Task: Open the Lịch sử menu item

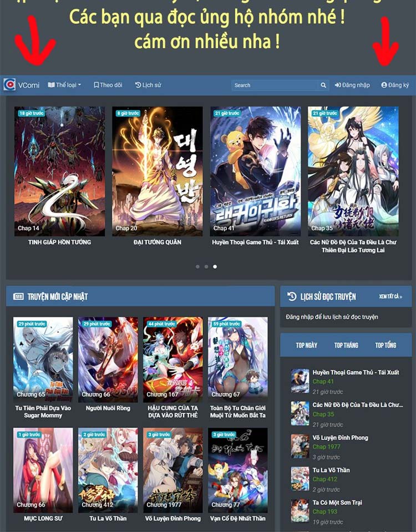Action: coord(148,85)
